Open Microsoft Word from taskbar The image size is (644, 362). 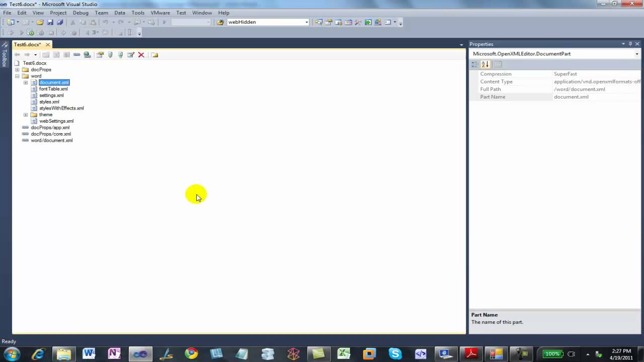(x=89, y=354)
